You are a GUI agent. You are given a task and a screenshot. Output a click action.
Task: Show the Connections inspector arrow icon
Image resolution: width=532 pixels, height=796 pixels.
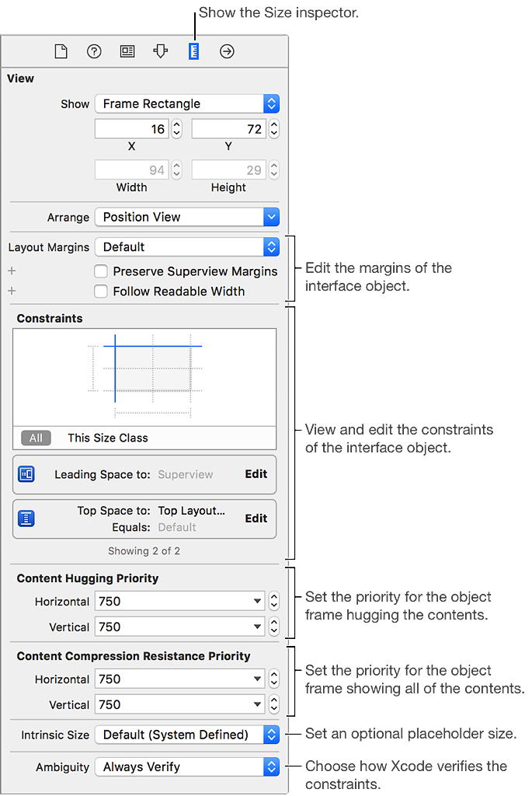227,51
